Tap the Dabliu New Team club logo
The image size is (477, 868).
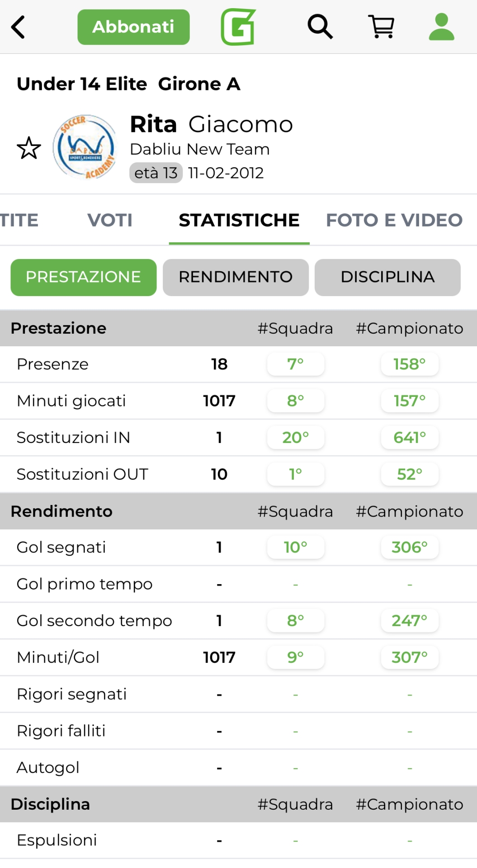pos(85,147)
